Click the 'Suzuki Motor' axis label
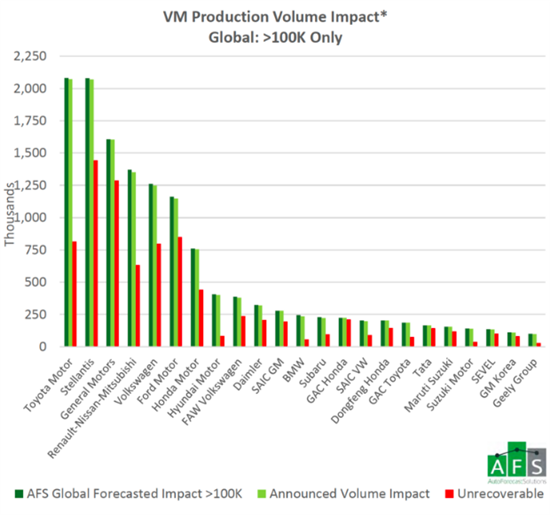550x515 pixels. click(x=450, y=383)
